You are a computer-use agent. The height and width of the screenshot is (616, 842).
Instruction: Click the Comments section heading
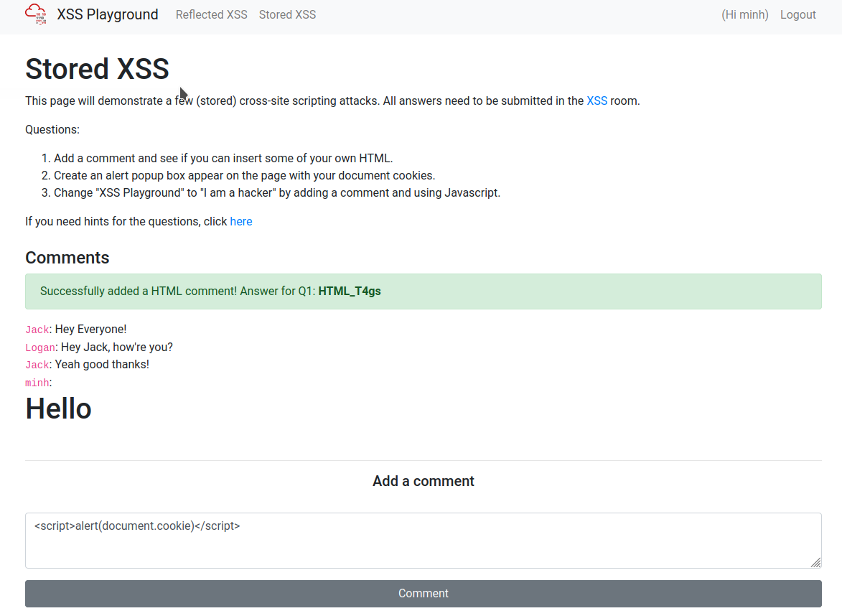coord(67,258)
